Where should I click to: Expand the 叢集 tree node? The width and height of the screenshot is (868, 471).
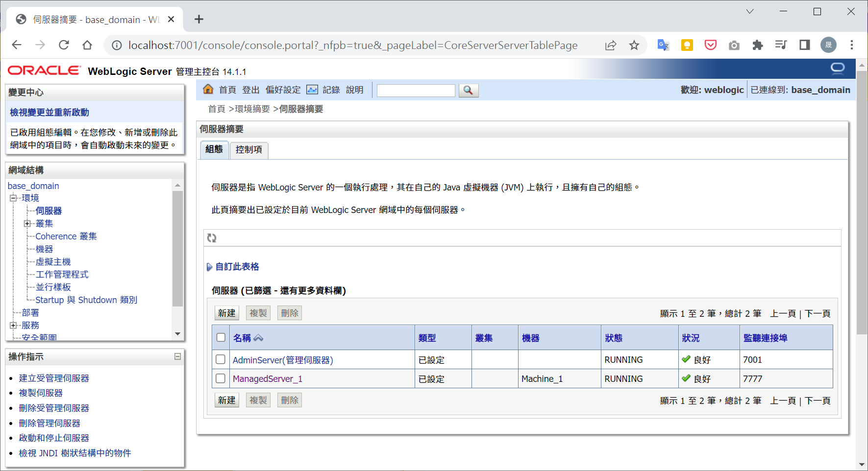coord(27,224)
